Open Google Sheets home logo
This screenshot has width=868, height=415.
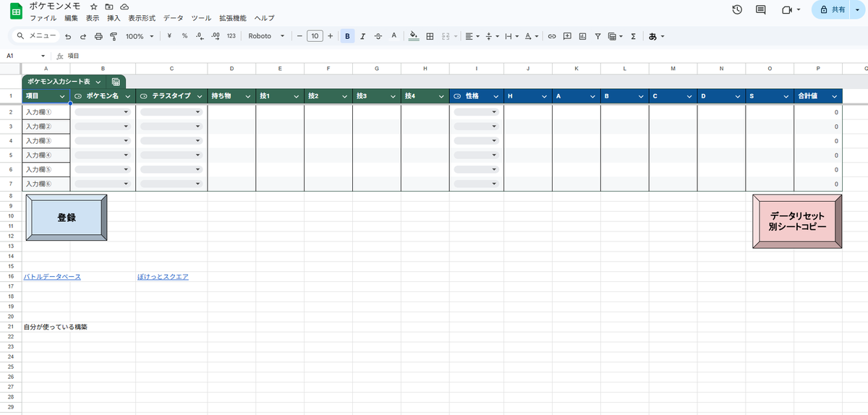coord(15,11)
